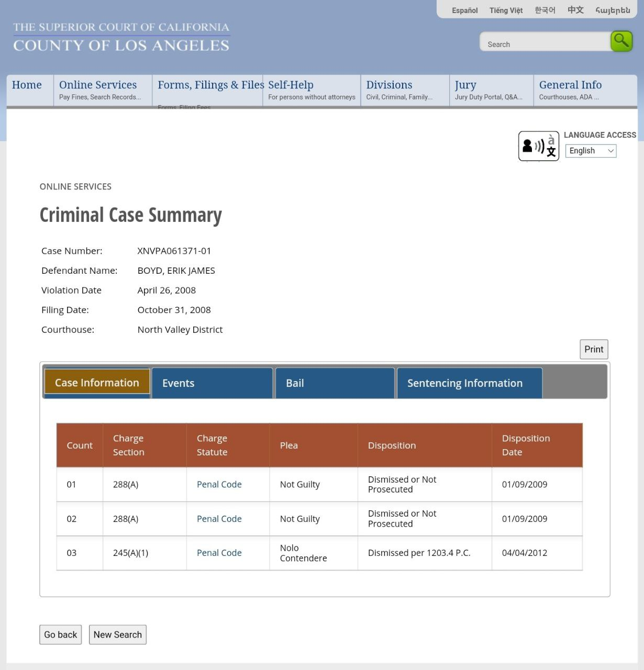The width and height of the screenshot is (644, 670).
Task: Click the Superior Court of California logo
Action: [121, 37]
